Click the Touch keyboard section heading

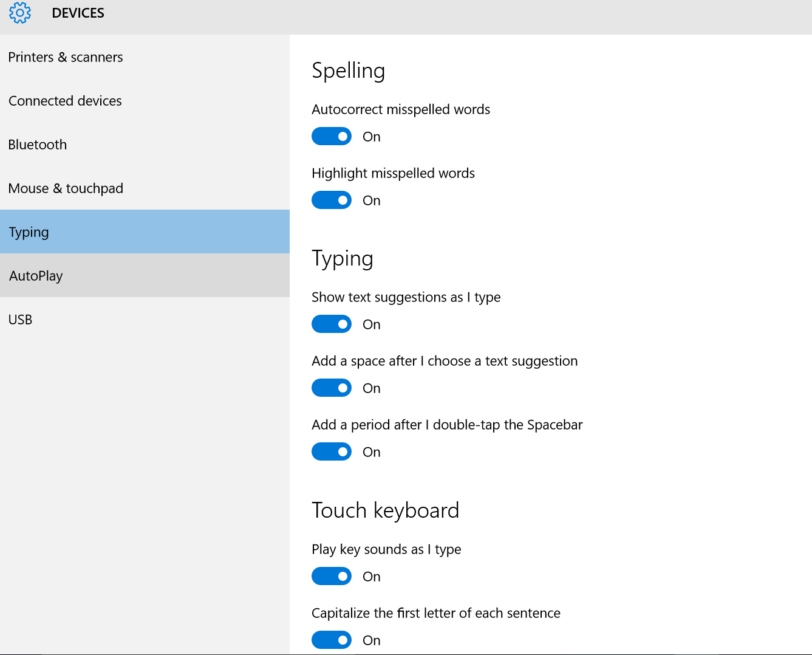386,510
